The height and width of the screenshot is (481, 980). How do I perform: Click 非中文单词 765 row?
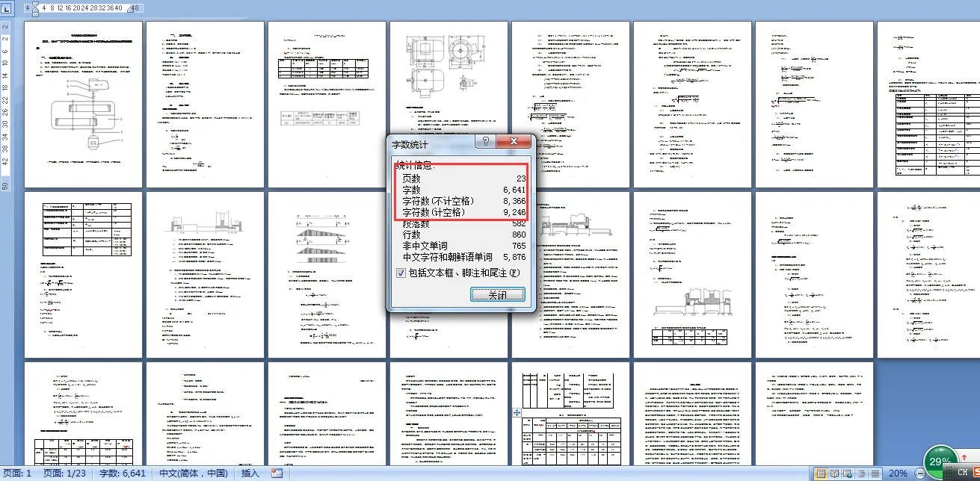(x=463, y=246)
